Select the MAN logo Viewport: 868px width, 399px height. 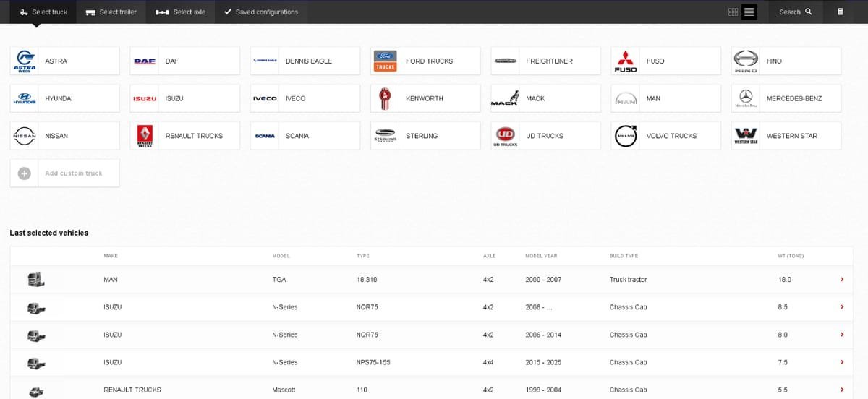(625, 98)
